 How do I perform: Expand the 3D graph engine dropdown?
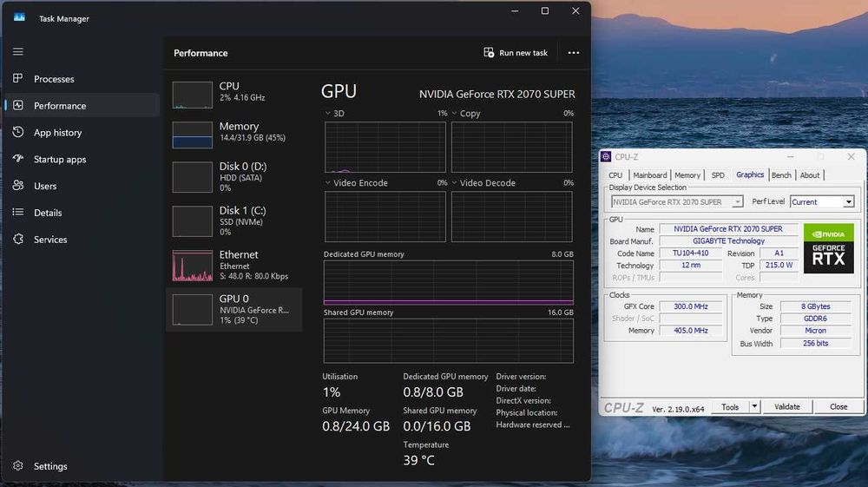coord(328,113)
